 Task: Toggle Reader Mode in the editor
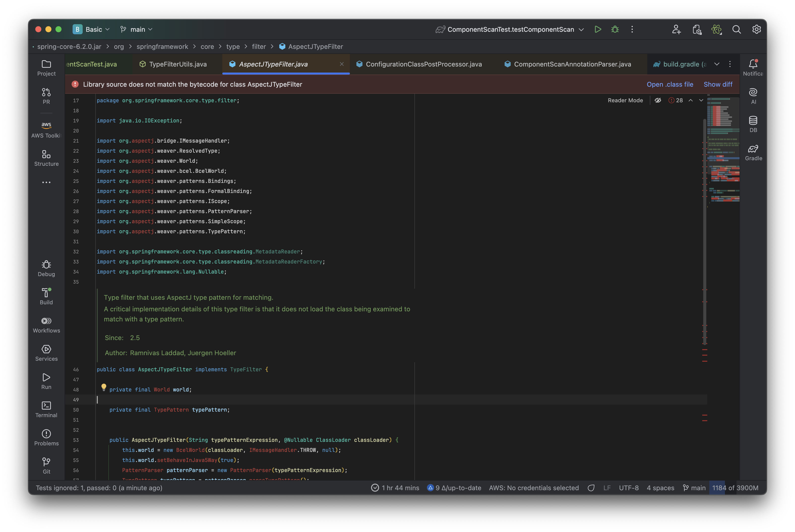625,101
